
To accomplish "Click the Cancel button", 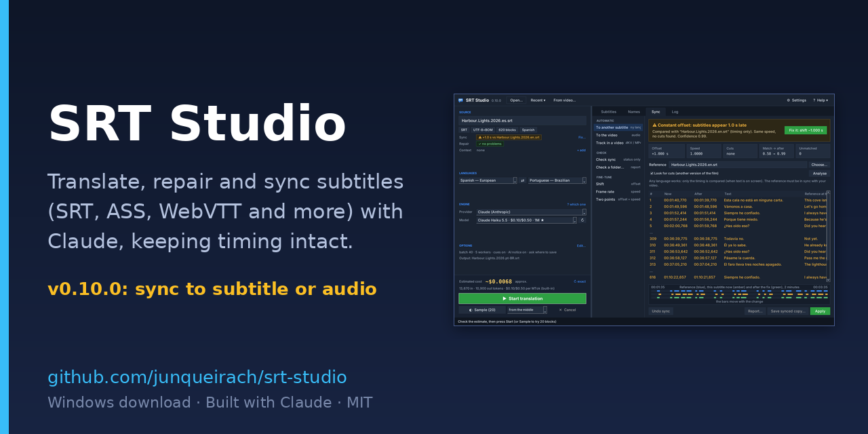I will click(568, 309).
